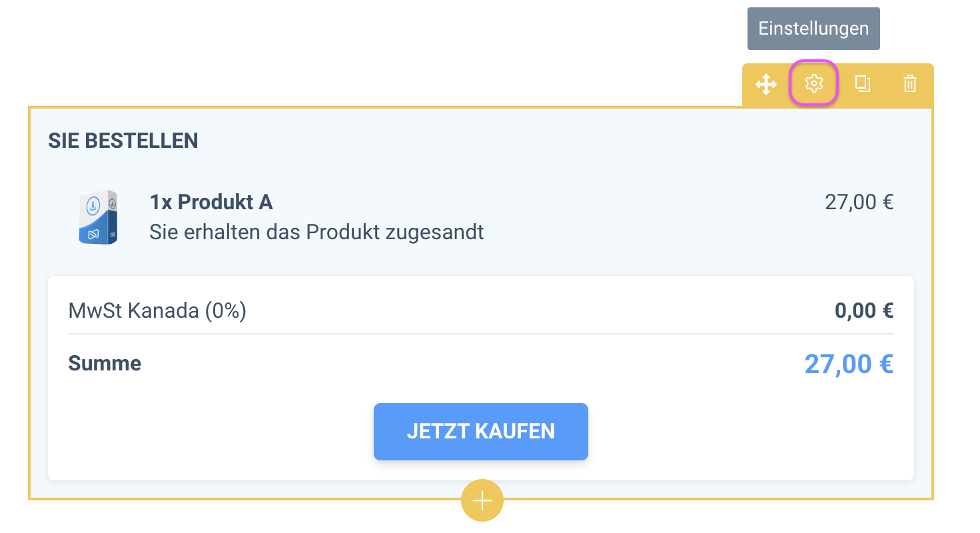Duplicate the order block with copy icon
The image size is (980, 533).
tap(862, 84)
